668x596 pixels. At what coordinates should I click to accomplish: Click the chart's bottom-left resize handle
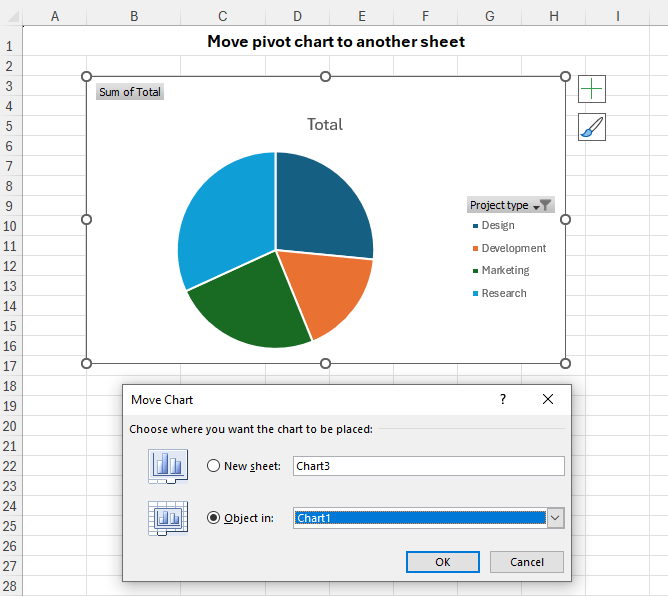pos(86,363)
